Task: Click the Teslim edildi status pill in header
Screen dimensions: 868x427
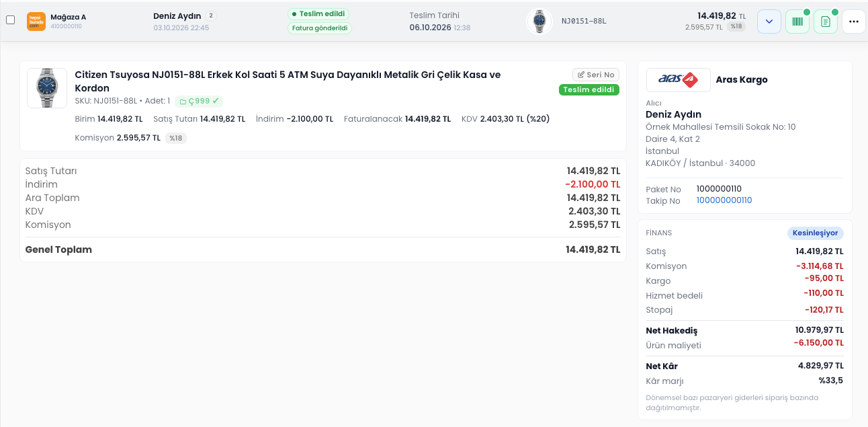Action: click(x=318, y=14)
